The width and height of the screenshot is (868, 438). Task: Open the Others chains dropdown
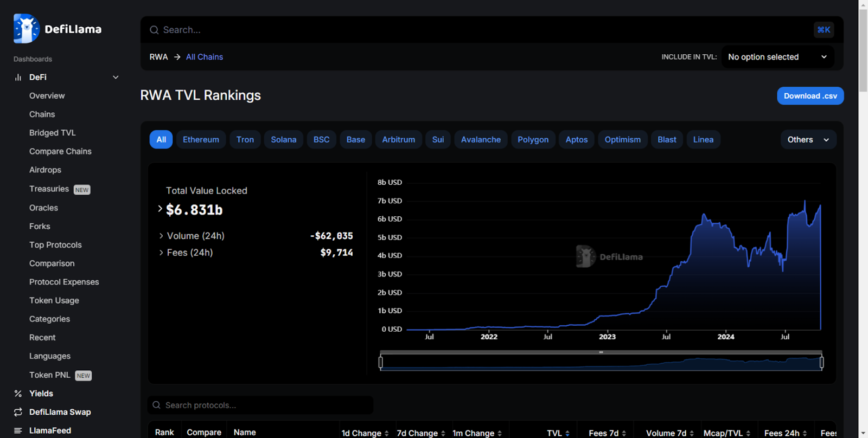coord(808,139)
